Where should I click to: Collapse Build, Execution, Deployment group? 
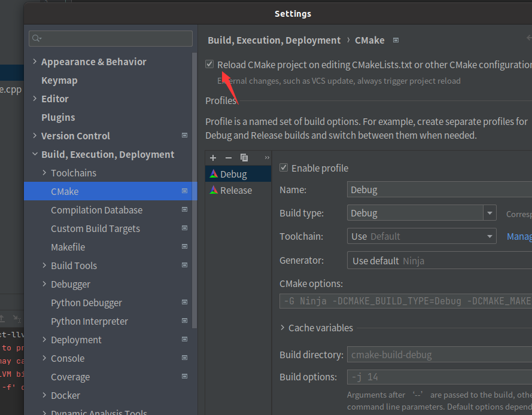[x=35, y=154]
